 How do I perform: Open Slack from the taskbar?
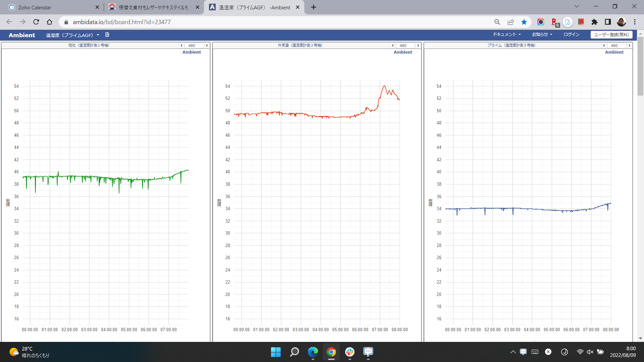(x=350, y=352)
